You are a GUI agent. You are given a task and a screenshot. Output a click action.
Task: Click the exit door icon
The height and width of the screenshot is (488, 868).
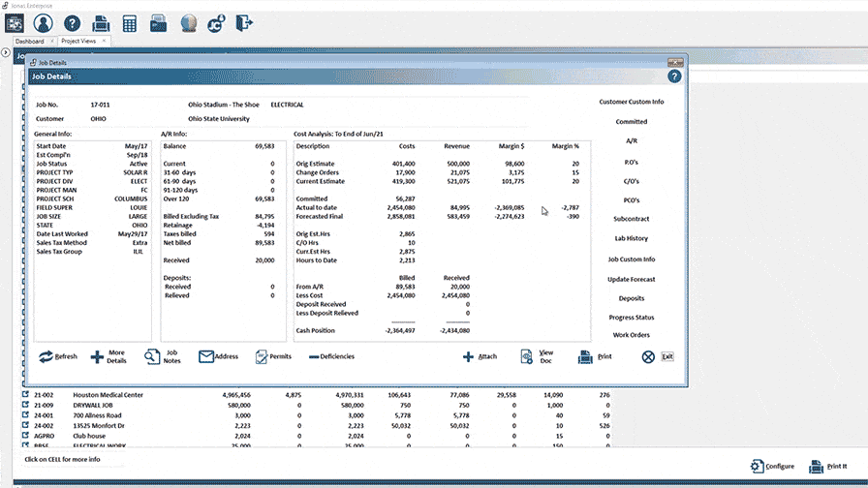244,23
